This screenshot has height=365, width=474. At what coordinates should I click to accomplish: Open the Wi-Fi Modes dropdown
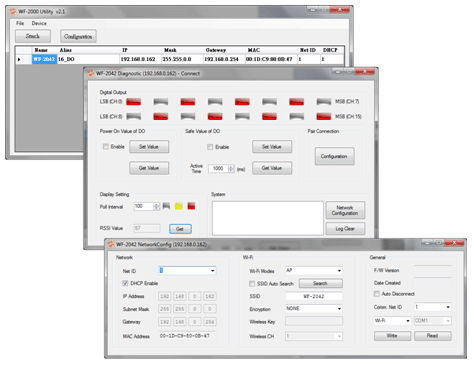coord(314,271)
